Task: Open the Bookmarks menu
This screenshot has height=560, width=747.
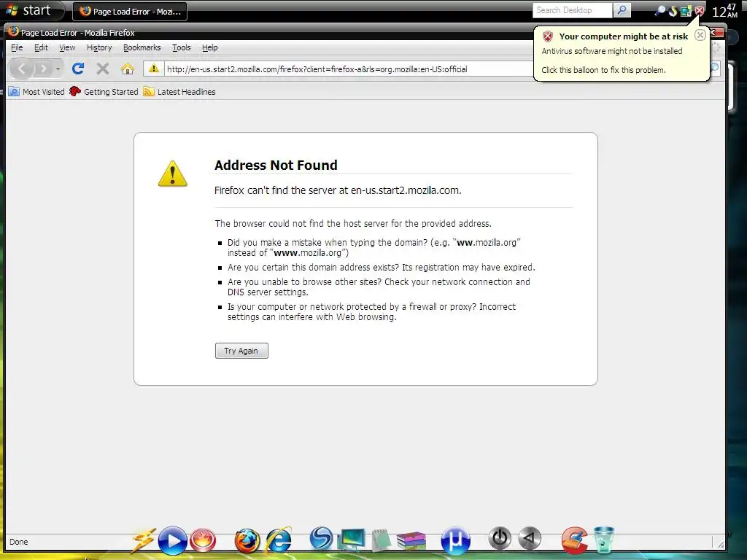Action: (x=142, y=47)
